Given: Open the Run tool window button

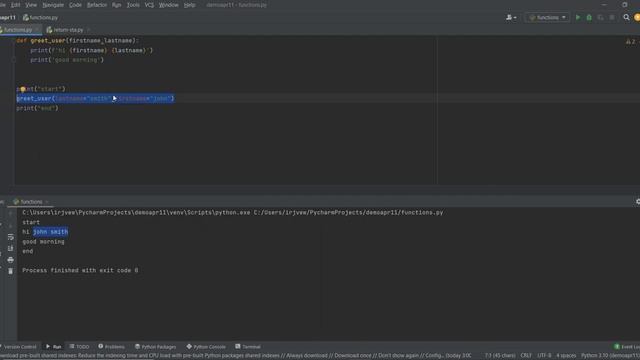Looking at the screenshot, I should point(53,347).
